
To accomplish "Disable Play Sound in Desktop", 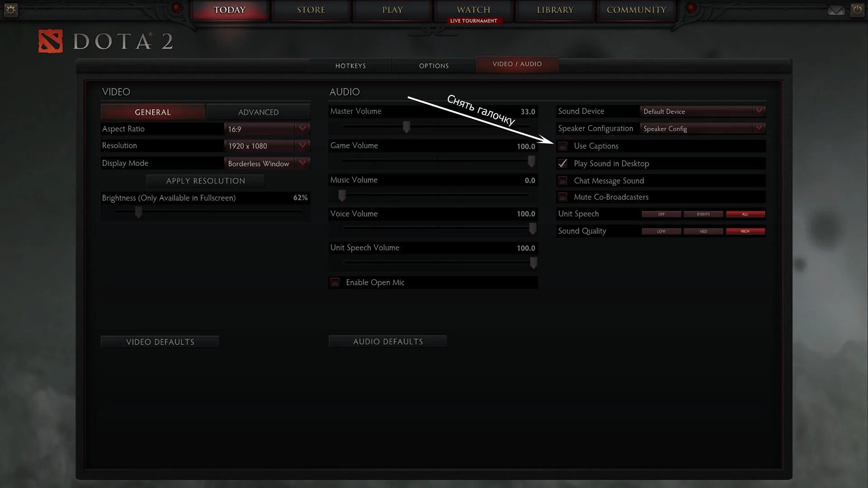I will [x=563, y=163].
